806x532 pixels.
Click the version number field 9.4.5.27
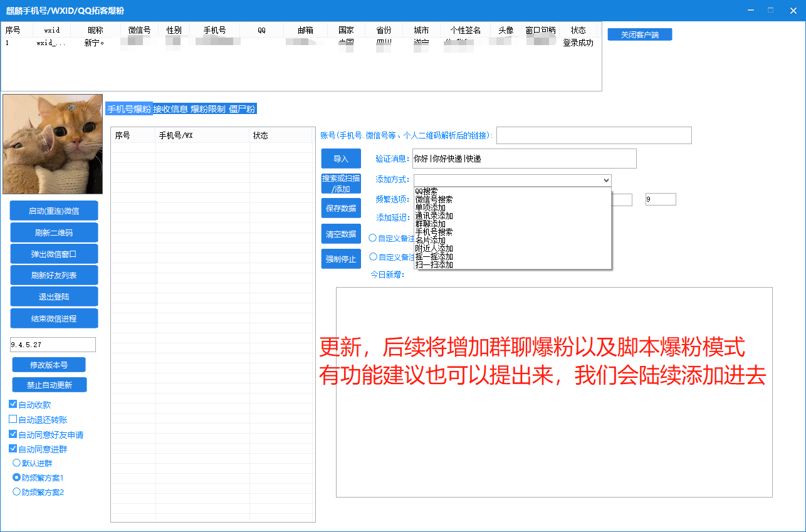click(x=53, y=345)
